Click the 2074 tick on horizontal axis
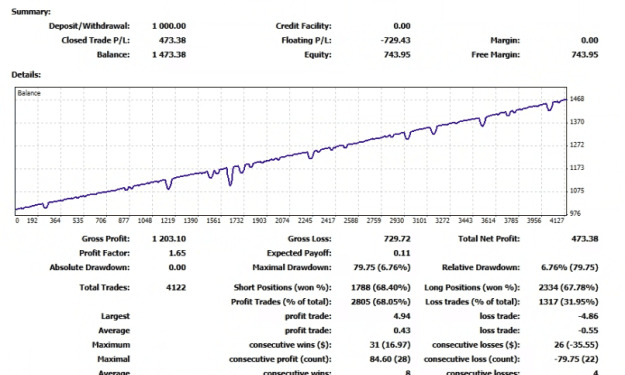The width and height of the screenshot is (625, 375). [282, 220]
